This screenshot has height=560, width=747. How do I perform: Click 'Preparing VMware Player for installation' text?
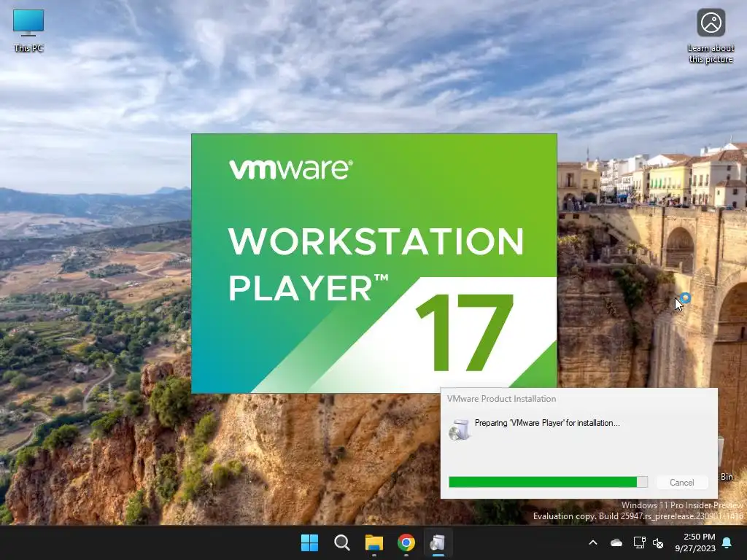click(x=547, y=423)
